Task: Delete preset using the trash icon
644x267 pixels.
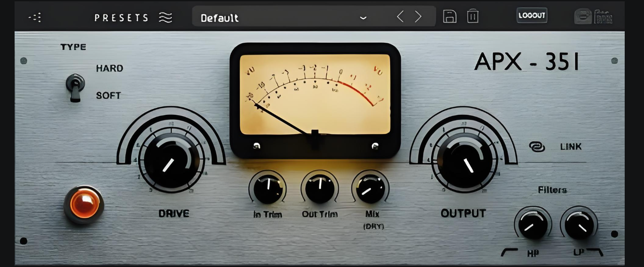Action: 472,17
